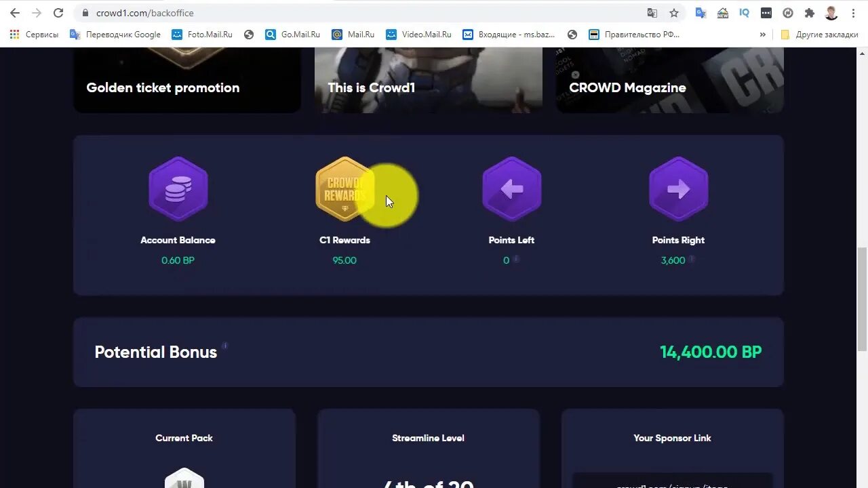Open info icon next to Potential Bonus
The width and height of the screenshot is (868, 488).
[225, 346]
